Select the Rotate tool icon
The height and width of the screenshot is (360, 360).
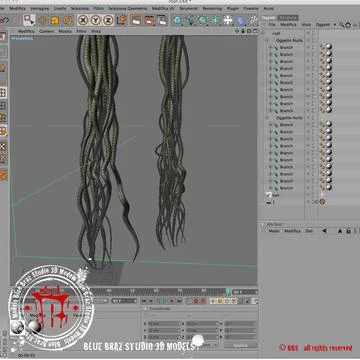coord(68,21)
